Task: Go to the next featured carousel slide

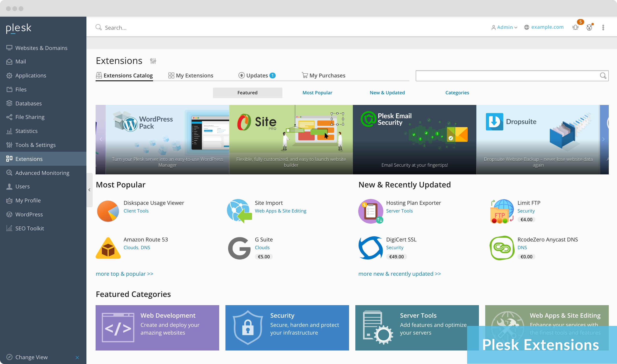Action: click(x=603, y=139)
